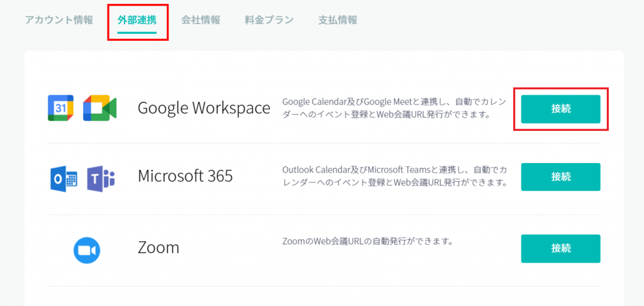The image size is (644, 306).
Task: Select the Microsoft 365 heading
Action: pyautogui.click(x=185, y=176)
